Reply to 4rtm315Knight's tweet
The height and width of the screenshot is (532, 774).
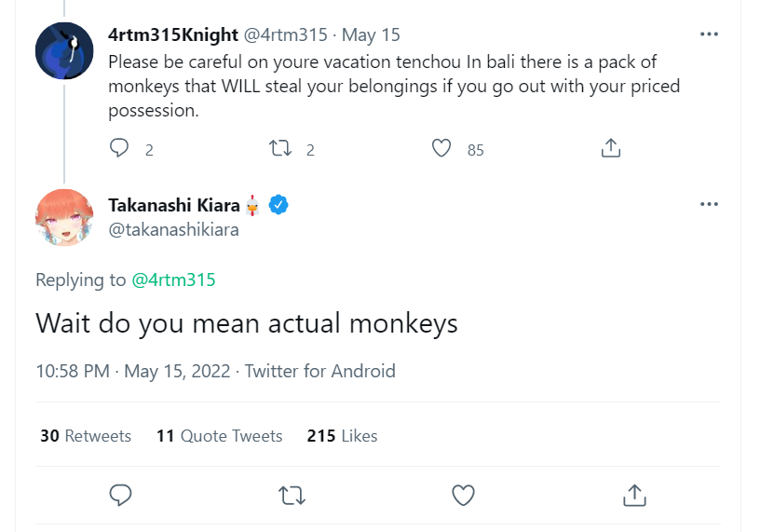pos(120,148)
